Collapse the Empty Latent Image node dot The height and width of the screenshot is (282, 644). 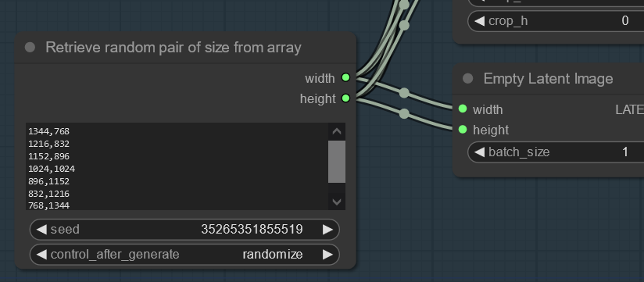tap(468, 78)
